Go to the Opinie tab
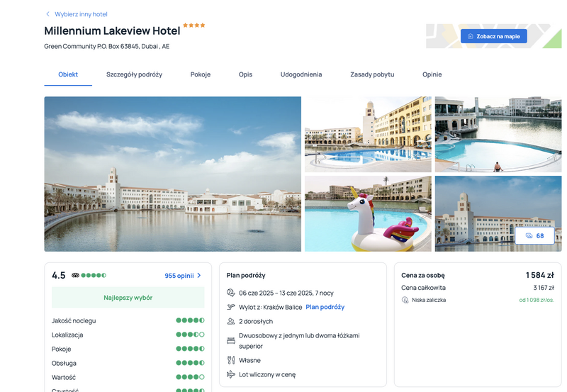This screenshot has width=567, height=392. point(432,74)
